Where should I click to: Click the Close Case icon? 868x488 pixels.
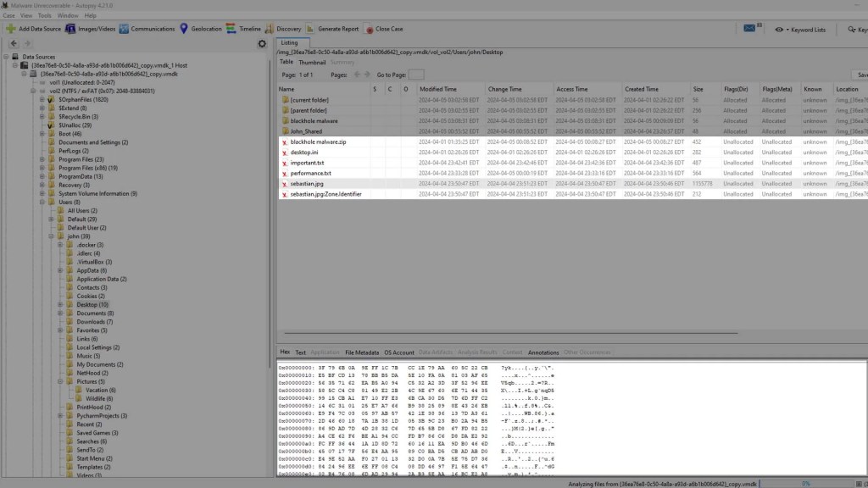(369, 29)
